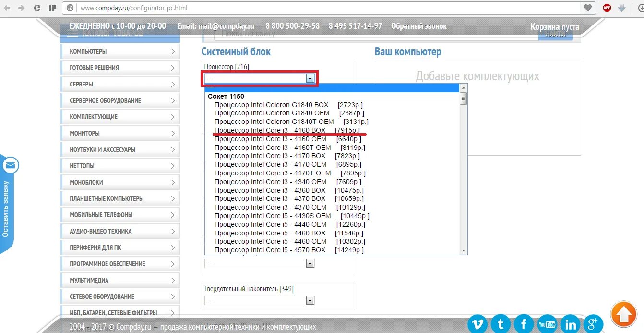Open browser downloads arrow icon
The width and height of the screenshot is (644, 333).
tap(621, 8)
